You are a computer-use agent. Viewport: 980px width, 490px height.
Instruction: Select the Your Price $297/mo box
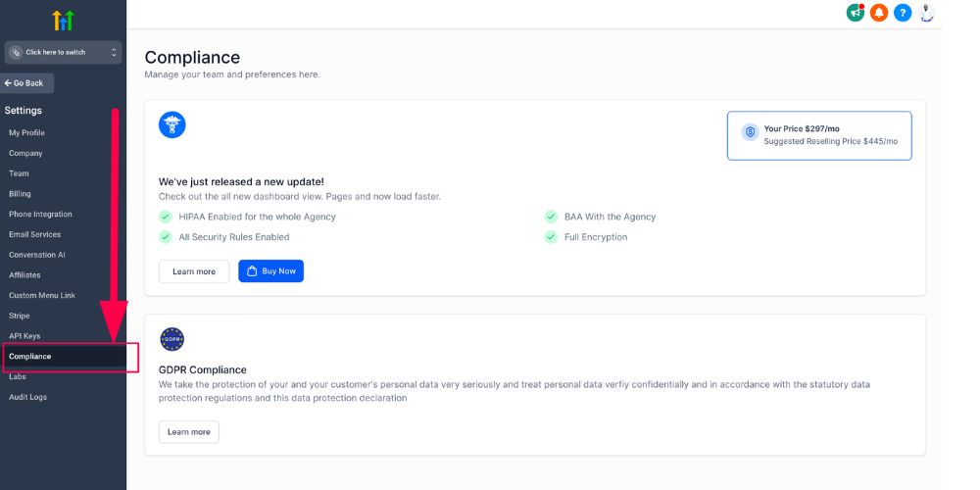[819, 135]
